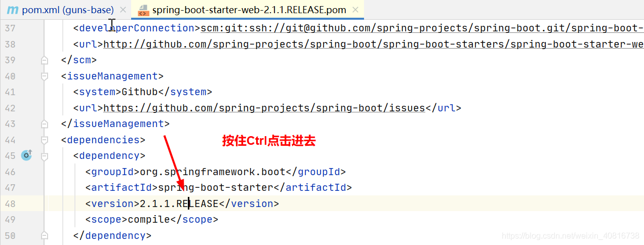The image size is (644, 245).
Task: Click the opening dependencies tag
Action: coord(103,140)
